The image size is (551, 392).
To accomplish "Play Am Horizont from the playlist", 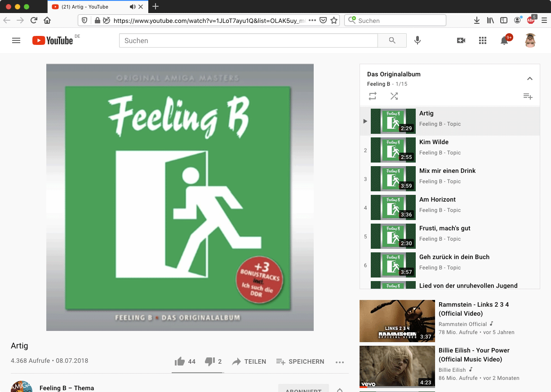I will [450, 207].
